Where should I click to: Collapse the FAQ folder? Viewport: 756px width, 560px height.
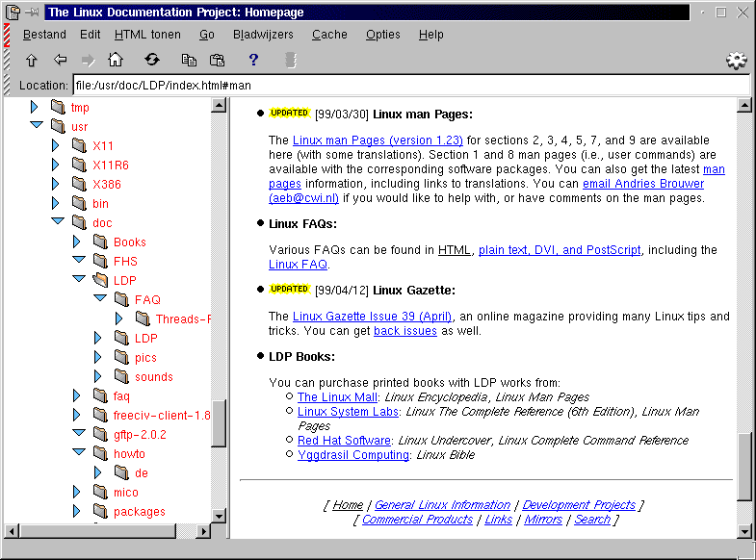tap(100, 298)
